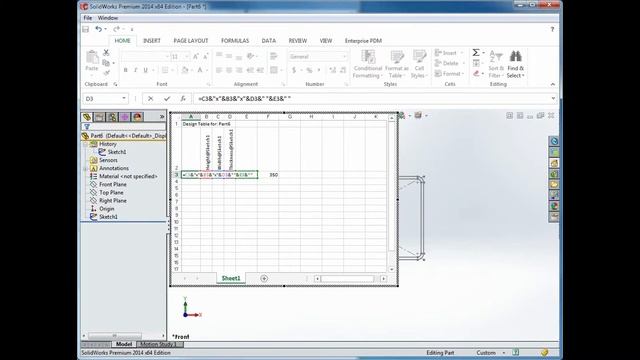The width and height of the screenshot is (640, 360).
Task: Click the Percent Style icon
Action: click(x=309, y=70)
